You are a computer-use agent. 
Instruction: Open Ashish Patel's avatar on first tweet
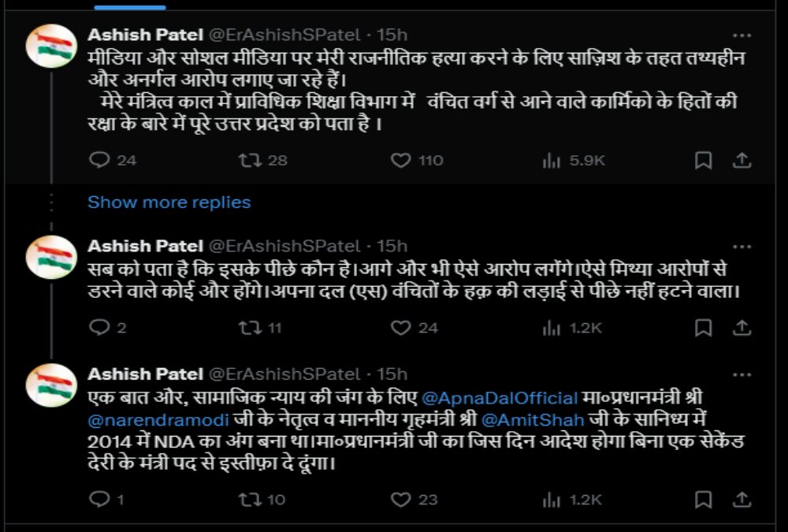click(51, 46)
